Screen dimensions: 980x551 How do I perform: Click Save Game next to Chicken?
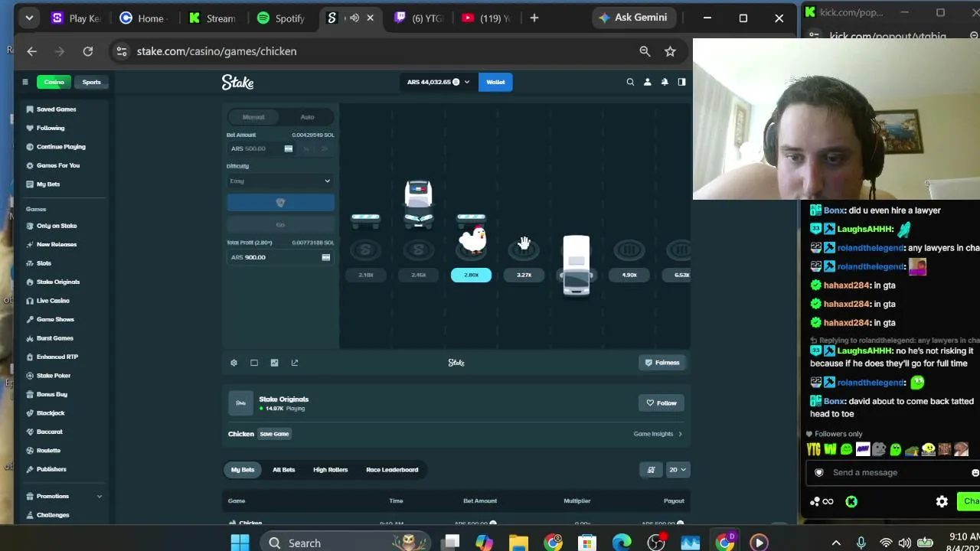click(x=274, y=434)
